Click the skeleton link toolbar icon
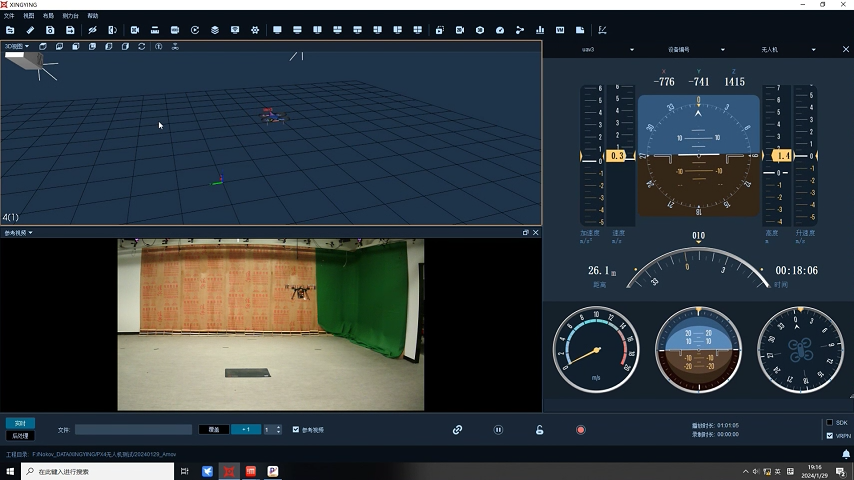The width and height of the screenshot is (854, 480). [x=520, y=30]
